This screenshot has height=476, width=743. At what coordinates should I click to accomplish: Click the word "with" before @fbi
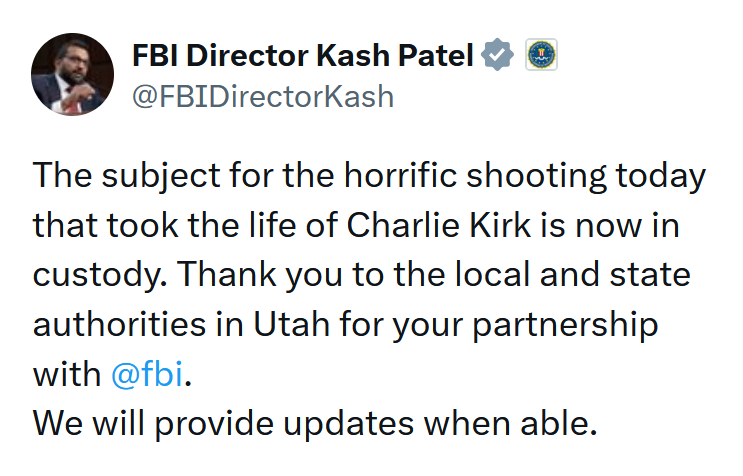click(67, 374)
